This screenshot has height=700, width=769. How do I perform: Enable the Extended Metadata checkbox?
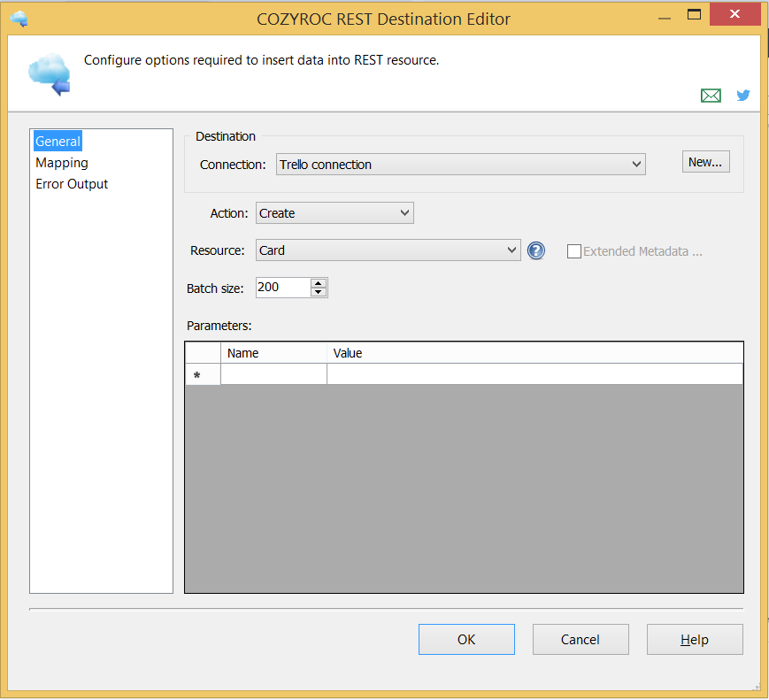(x=573, y=251)
